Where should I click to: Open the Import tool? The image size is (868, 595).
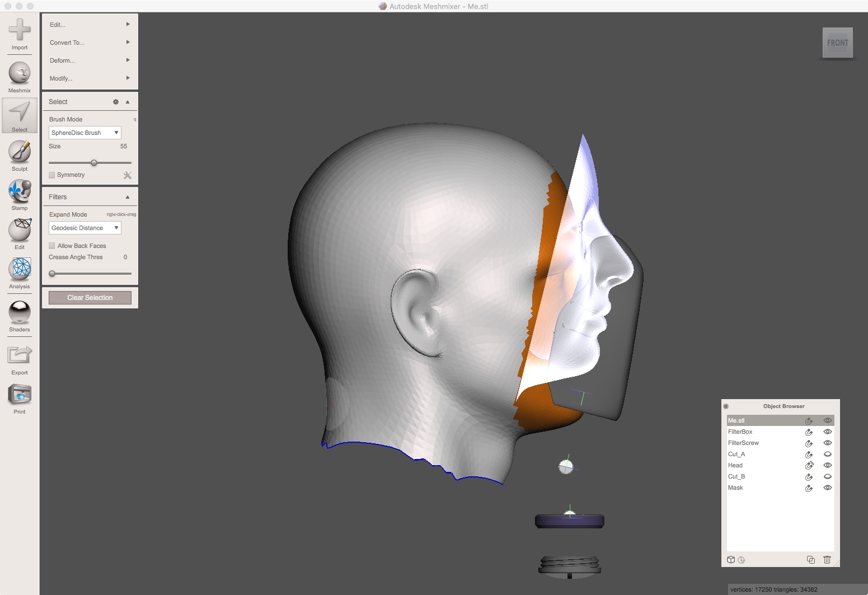click(x=20, y=34)
